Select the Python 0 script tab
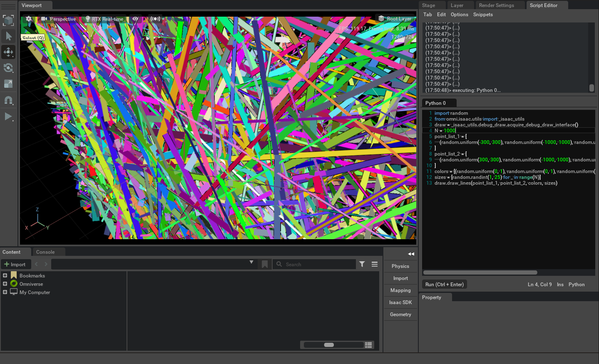Screen dimensions: 599x364 coord(439,103)
